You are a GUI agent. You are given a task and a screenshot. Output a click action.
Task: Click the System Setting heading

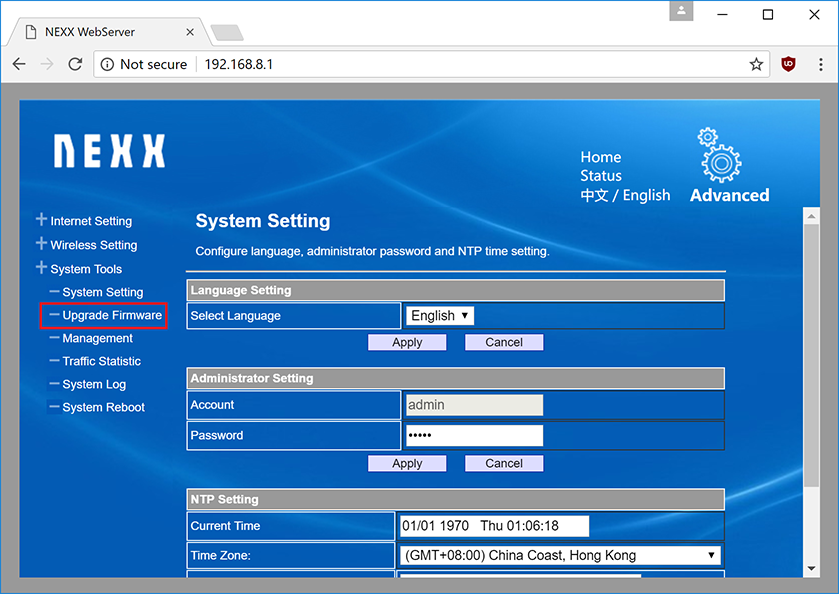point(263,221)
